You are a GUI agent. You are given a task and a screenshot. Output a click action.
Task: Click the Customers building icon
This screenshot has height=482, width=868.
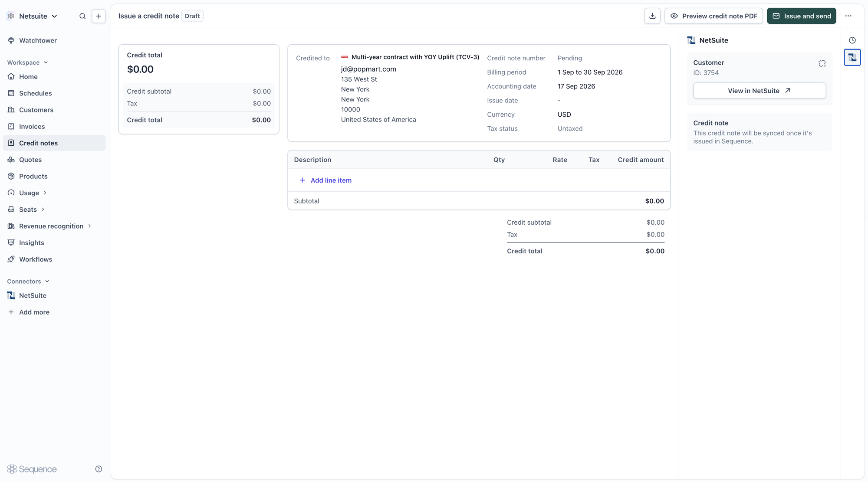(x=11, y=110)
